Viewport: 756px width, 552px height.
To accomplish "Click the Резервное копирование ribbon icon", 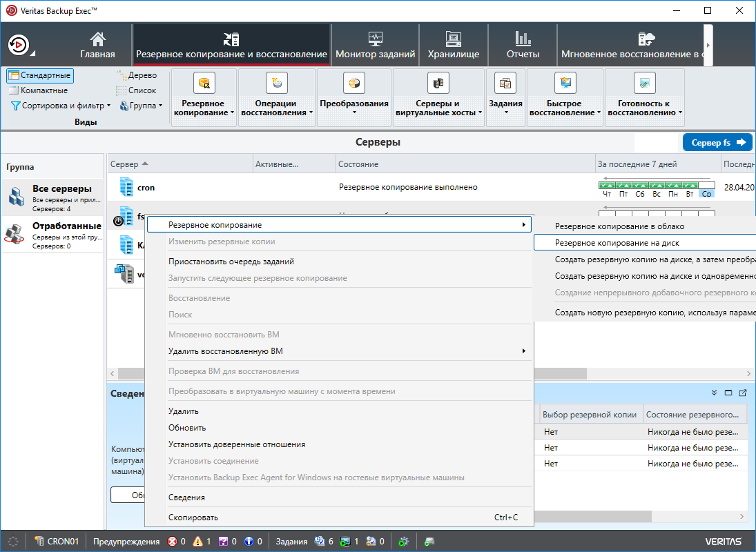I will 204,83.
